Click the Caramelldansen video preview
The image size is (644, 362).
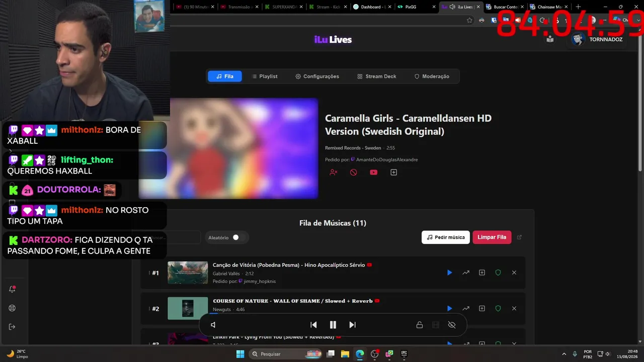pyautogui.click(x=228, y=148)
